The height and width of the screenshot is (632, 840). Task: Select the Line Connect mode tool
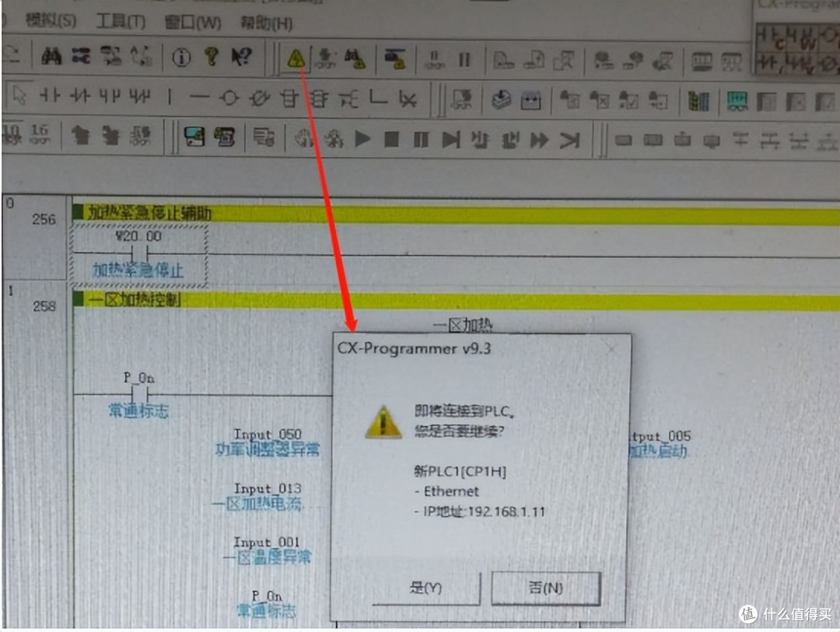378,97
